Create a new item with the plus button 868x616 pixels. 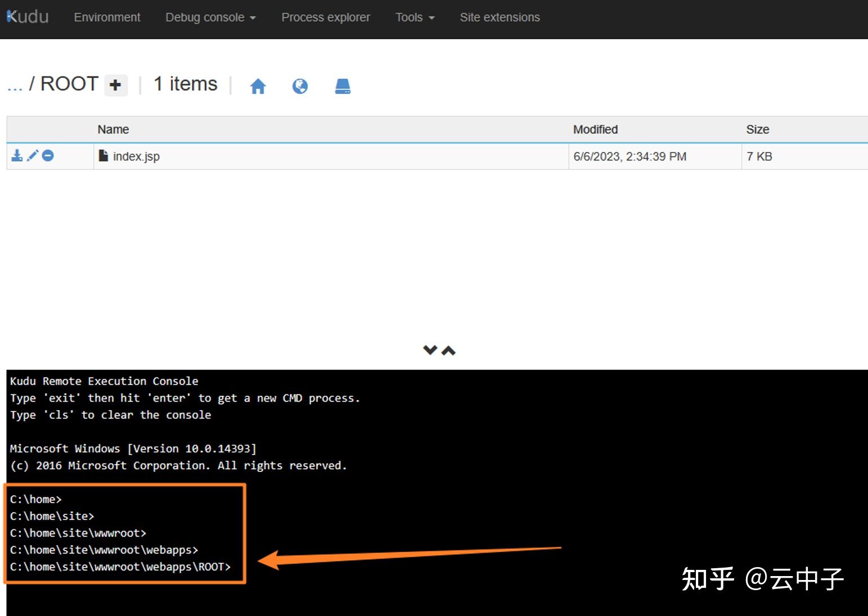pos(116,86)
